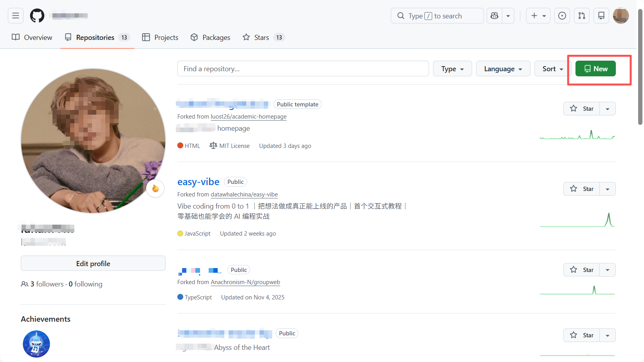Expand the Language filter dropdown
The width and height of the screenshot is (644, 362).
pos(503,69)
